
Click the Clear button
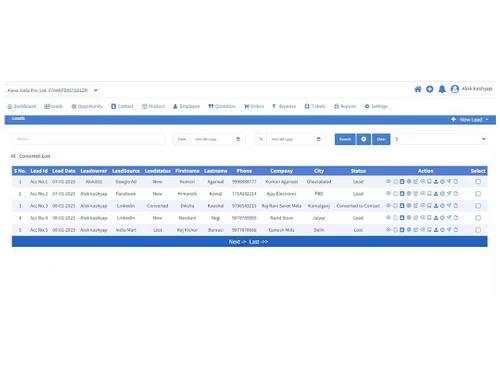(381, 139)
